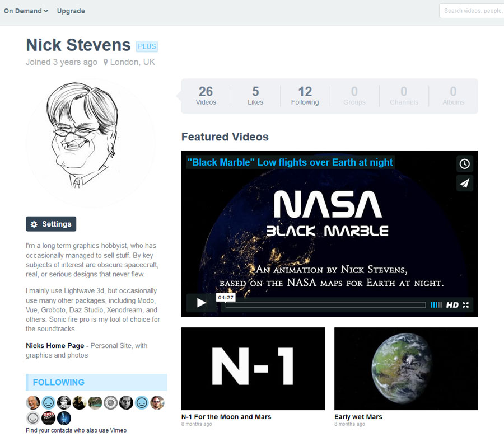Click the Early wet Mars title link
Viewport: 504px width, 437px height.
tap(358, 417)
